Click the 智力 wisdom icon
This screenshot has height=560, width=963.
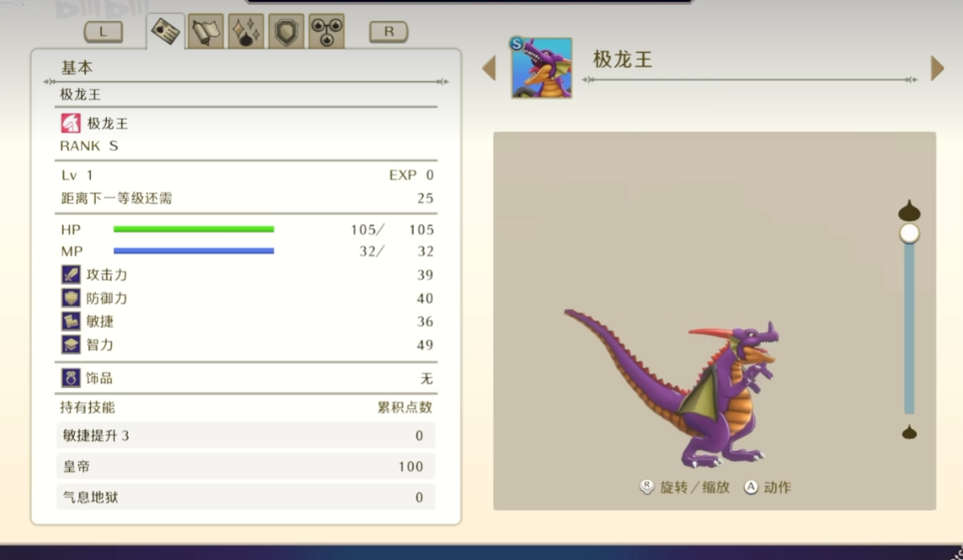point(71,345)
